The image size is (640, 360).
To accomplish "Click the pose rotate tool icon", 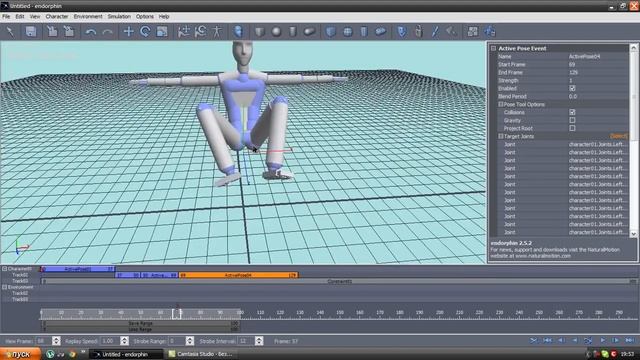I will tap(200, 31).
